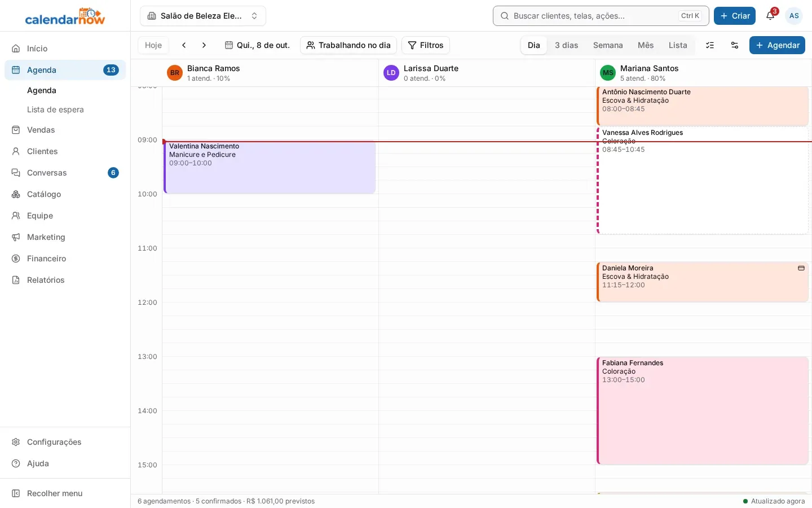
Task: Click the Hoje button
Action: 153,45
